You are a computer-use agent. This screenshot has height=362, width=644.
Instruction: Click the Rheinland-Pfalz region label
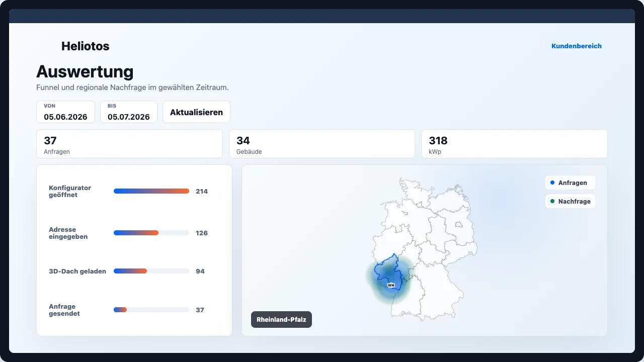[x=281, y=320]
